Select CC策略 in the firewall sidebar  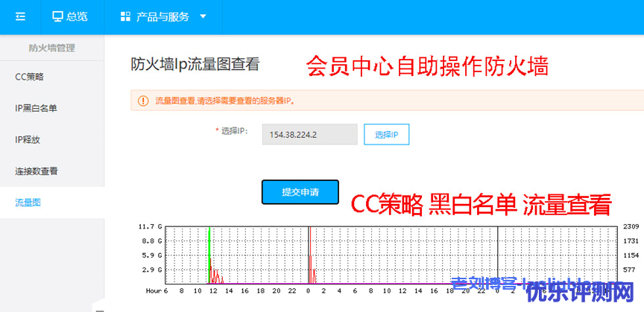click(29, 76)
